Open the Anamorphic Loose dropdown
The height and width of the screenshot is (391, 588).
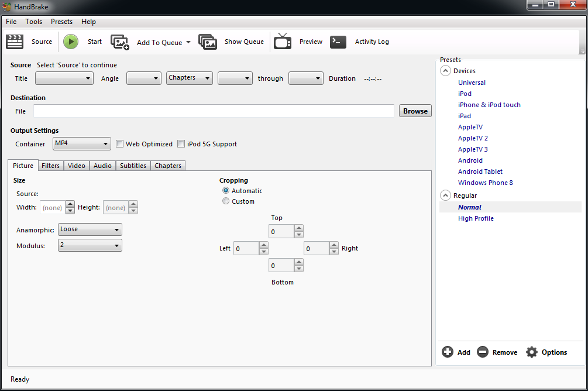(x=90, y=229)
